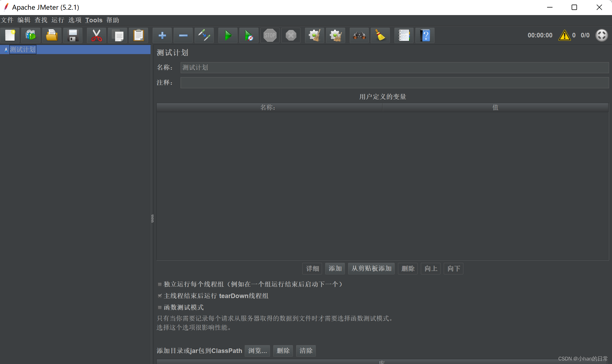
Task: Cut the selected tree element
Action: pos(96,35)
